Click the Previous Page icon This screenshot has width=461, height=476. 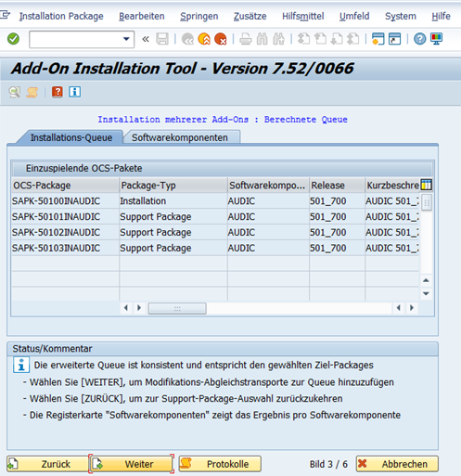(x=320, y=39)
